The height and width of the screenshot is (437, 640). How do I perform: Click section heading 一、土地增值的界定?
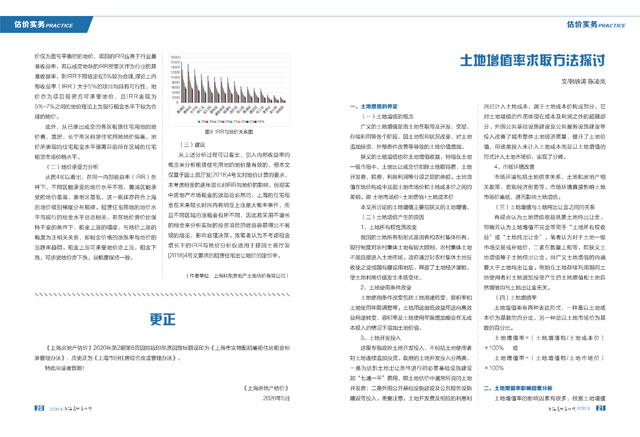[373, 106]
